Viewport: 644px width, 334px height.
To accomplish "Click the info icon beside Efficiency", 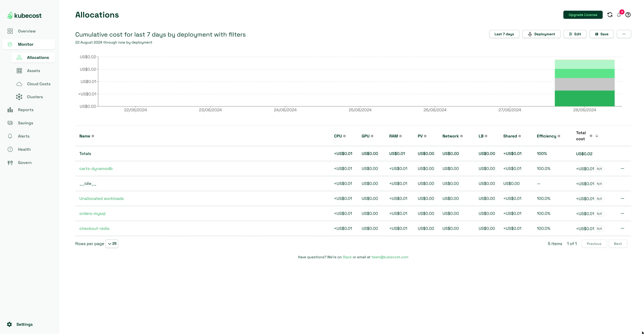I will [559, 136].
